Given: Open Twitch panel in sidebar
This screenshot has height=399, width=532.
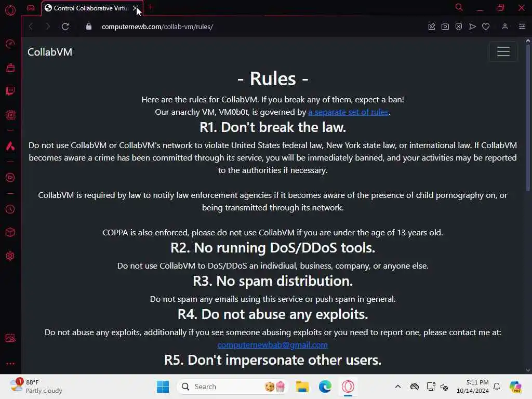Looking at the screenshot, I should pos(10,91).
